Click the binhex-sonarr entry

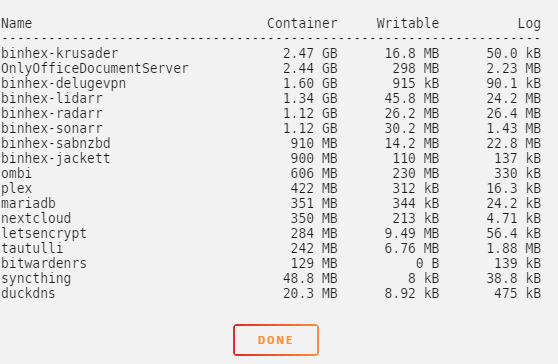[x=52, y=128]
